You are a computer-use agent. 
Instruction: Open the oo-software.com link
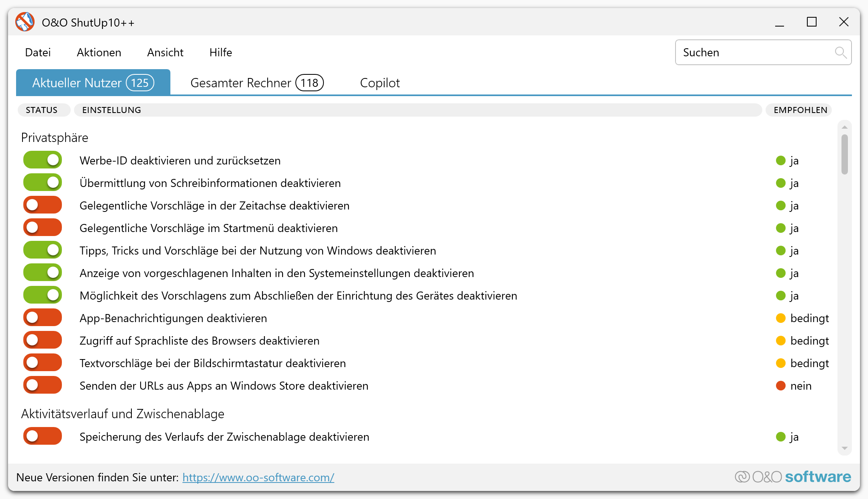tap(258, 478)
